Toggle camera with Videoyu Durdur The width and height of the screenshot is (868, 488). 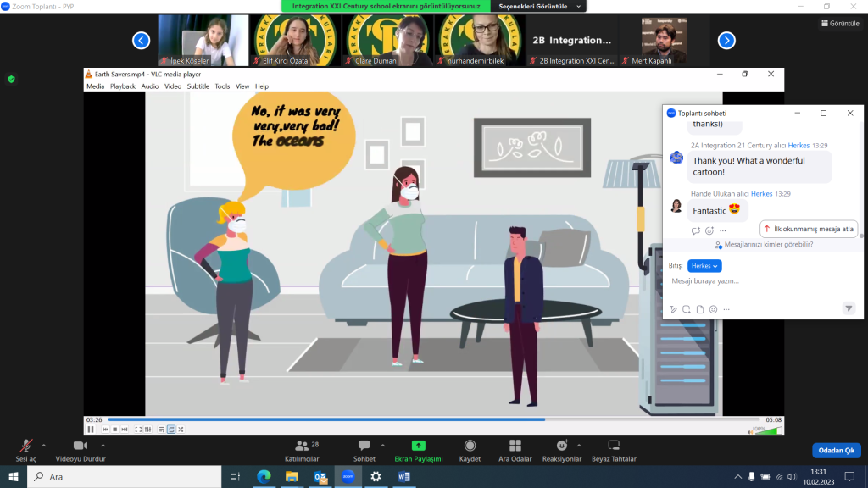click(x=81, y=446)
